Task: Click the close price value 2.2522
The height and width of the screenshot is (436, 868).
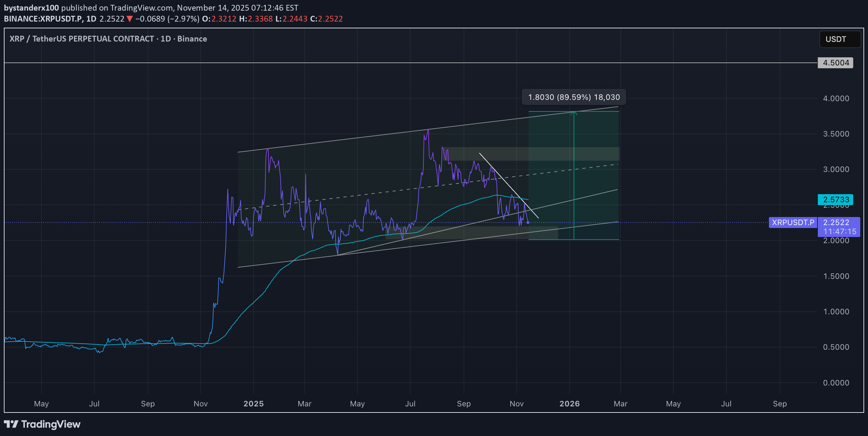Action: 330,19
